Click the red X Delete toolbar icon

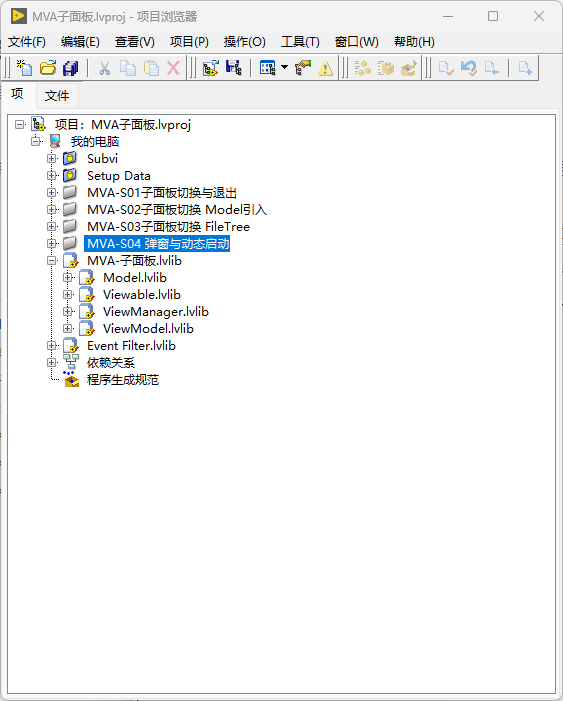tap(174, 68)
